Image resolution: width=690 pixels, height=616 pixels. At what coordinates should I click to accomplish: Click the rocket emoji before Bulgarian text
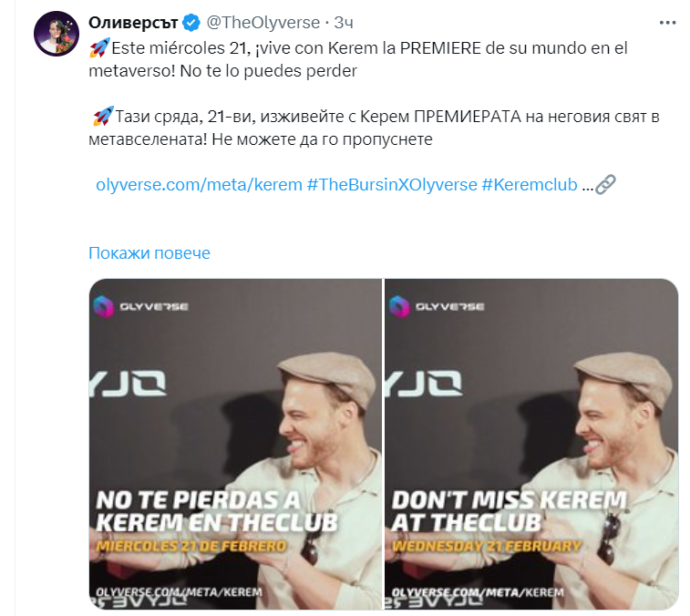[103, 117]
